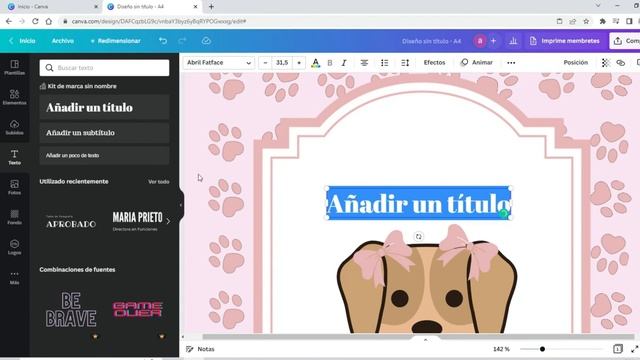Click Ver todo for recently used
This screenshot has width=640, height=360.
pyautogui.click(x=158, y=182)
